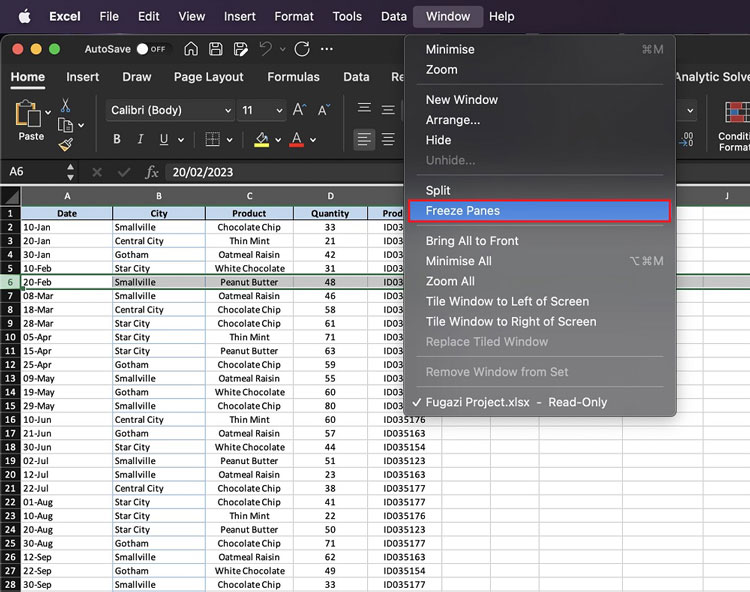Viewport: 750px width, 592px height.
Task: Click the Conditional Formatting icon
Action: coord(737,113)
